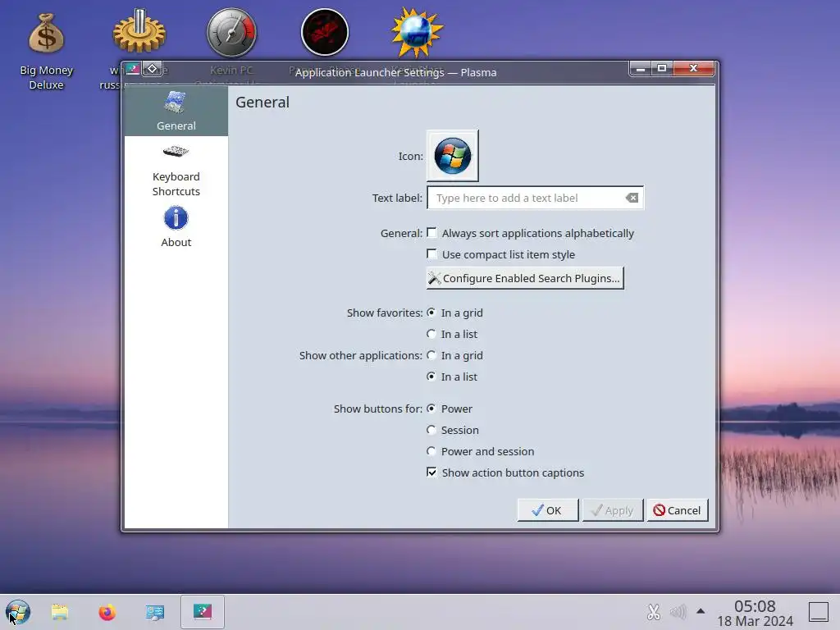Image resolution: width=840 pixels, height=630 pixels.
Task: Open System Settings from taskbar
Action: [x=155, y=612]
